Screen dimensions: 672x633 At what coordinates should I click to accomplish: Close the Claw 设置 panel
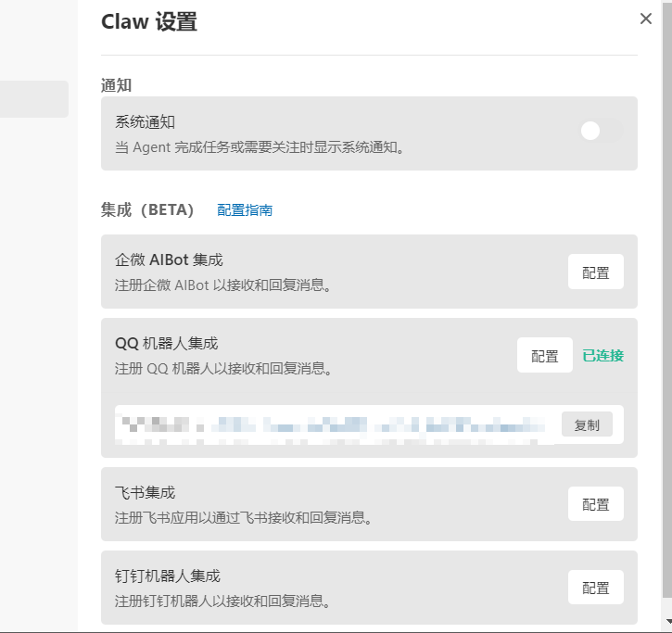point(646,19)
